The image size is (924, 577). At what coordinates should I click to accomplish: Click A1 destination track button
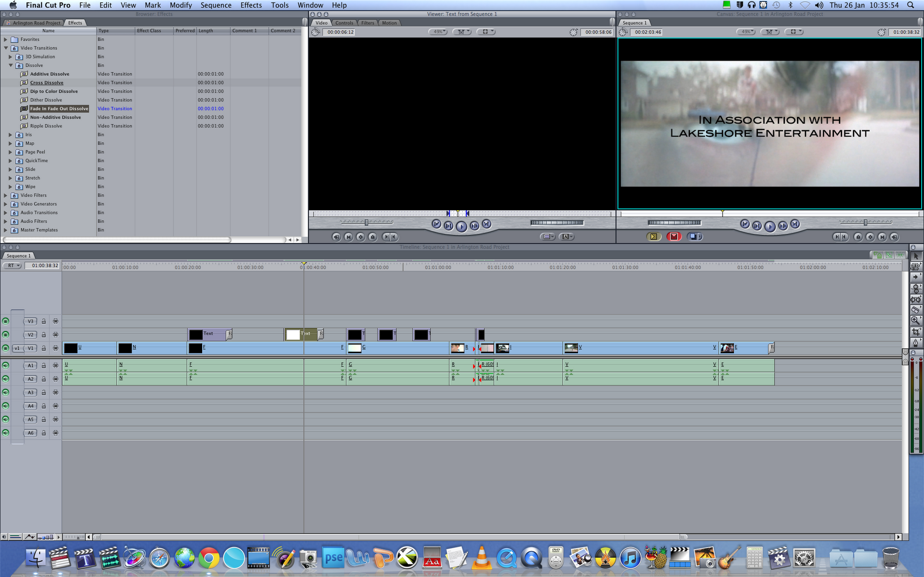31,366
